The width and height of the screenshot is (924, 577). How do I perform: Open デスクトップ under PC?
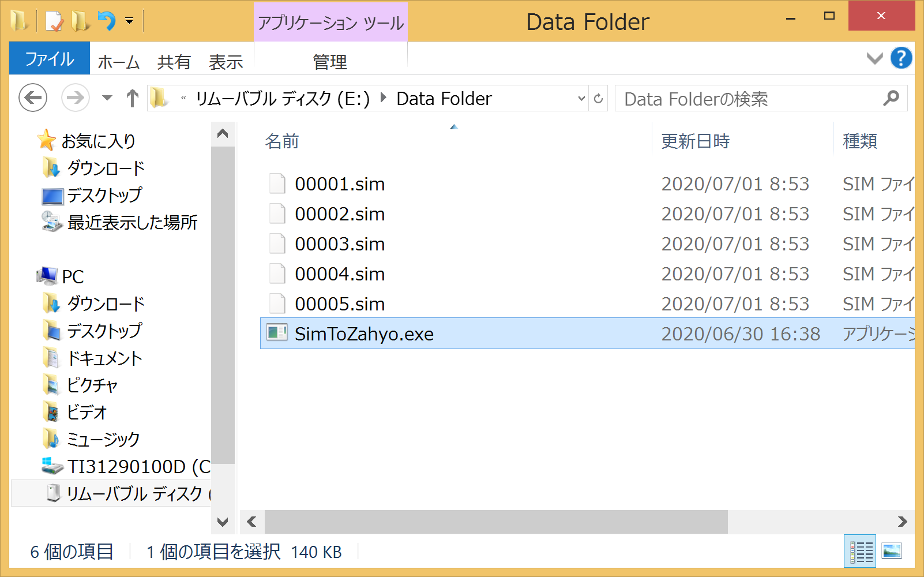pos(104,331)
